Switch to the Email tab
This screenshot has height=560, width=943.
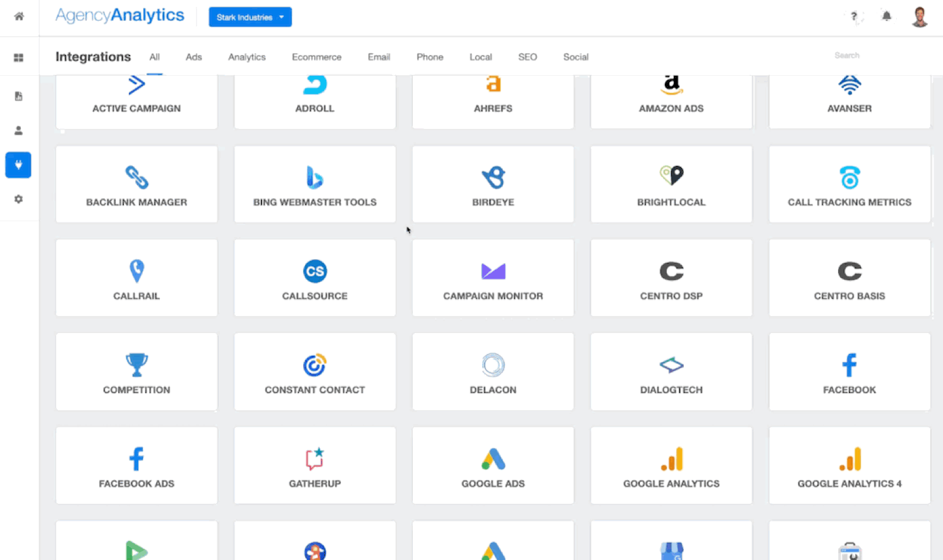379,57
